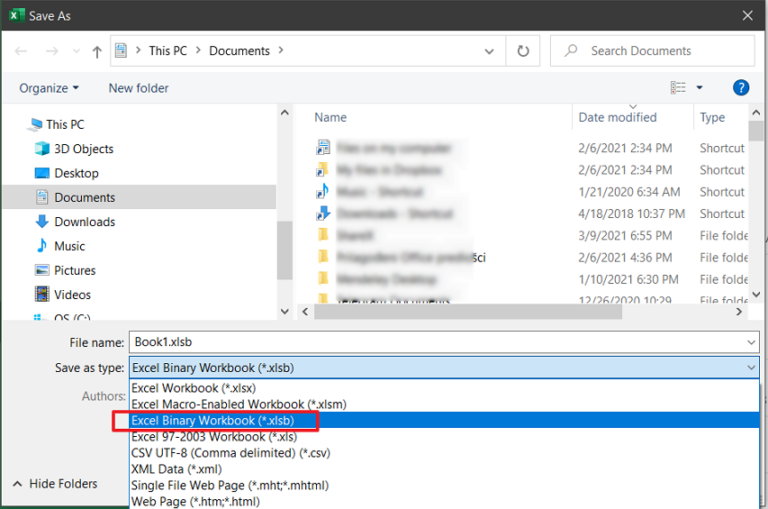Screen dimensions: 768x509
Task: Click file list scroll left arrow
Action: click(305, 312)
